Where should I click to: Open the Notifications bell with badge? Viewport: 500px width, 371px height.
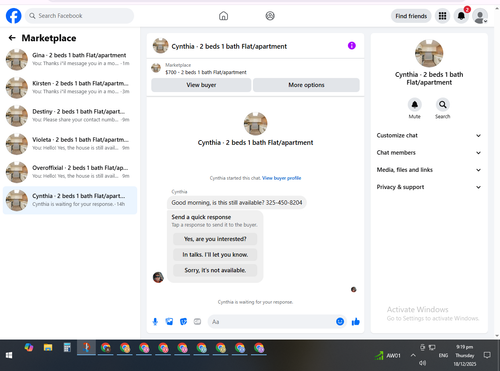pos(461,16)
